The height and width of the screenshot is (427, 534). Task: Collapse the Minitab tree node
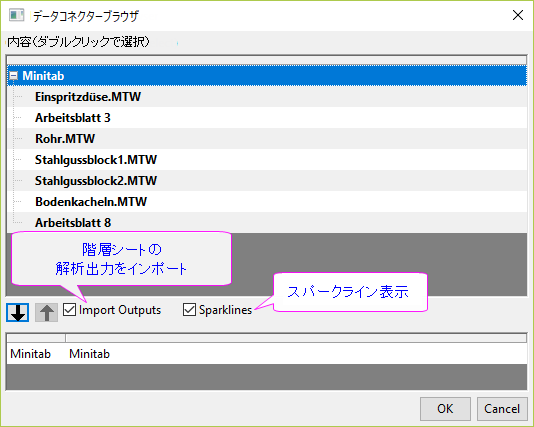tap(13, 76)
